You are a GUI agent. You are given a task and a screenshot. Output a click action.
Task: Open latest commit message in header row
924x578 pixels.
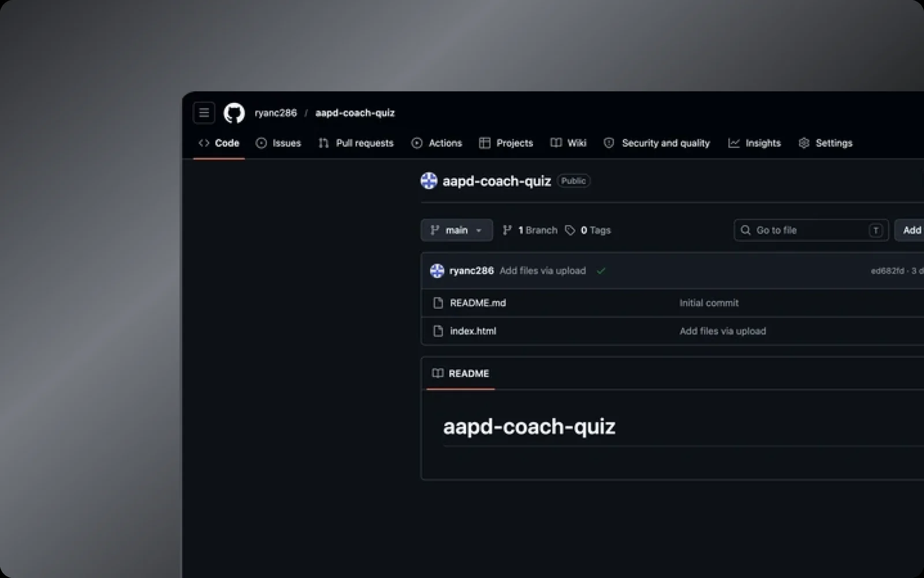point(542,271)
